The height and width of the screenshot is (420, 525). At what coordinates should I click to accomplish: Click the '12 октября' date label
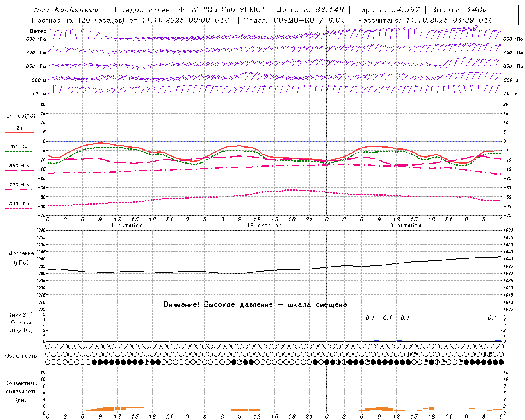(264, 226)
